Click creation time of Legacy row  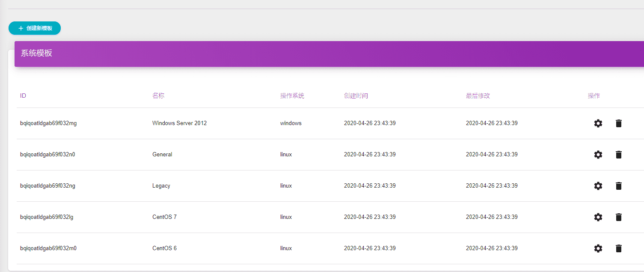370,186
